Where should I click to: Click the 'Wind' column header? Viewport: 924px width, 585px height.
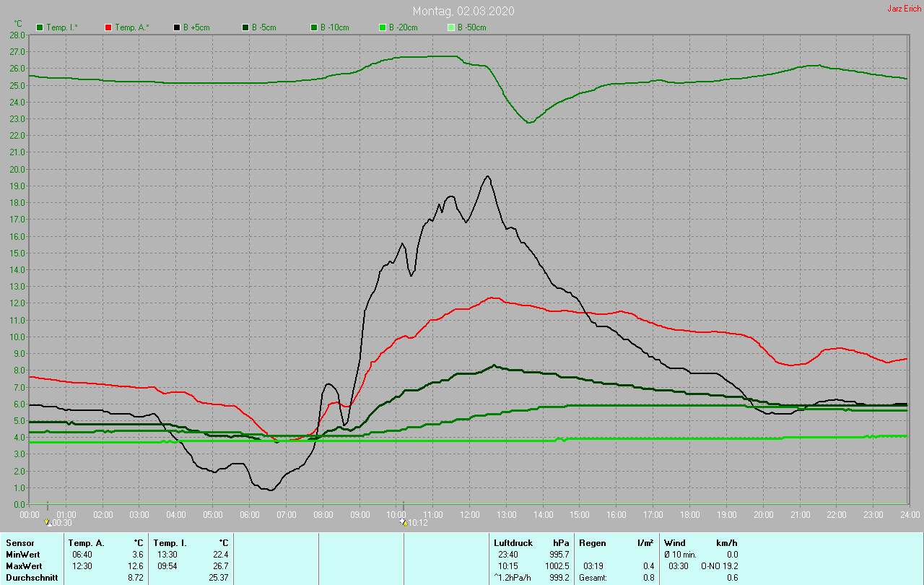point(674,542)
